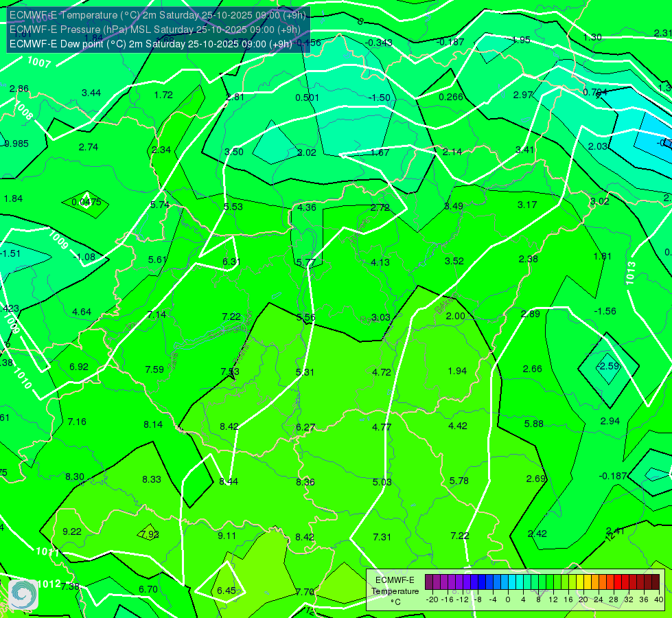Click the grid value 7.14
This screenshot has width=672, height=618.
(157, 314)
